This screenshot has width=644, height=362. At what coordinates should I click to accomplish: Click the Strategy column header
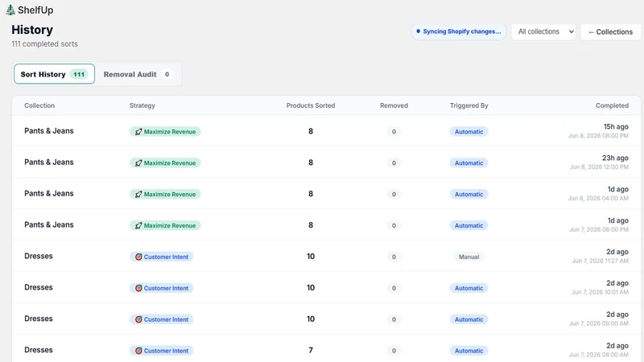[x=142, y=105]
